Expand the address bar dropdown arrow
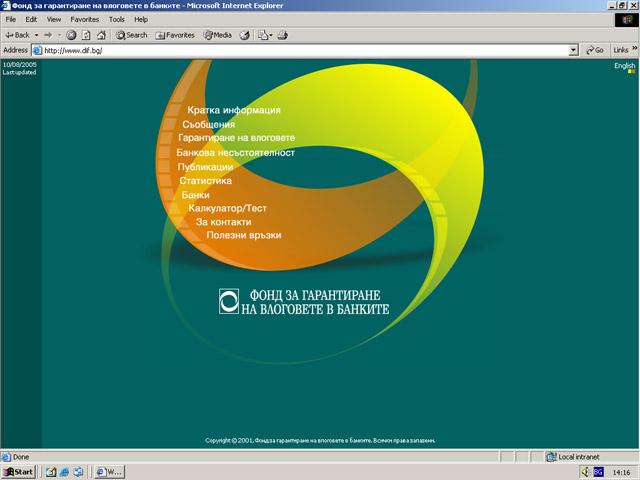Viewport: 640px width, 480px height. pos(573,49)
